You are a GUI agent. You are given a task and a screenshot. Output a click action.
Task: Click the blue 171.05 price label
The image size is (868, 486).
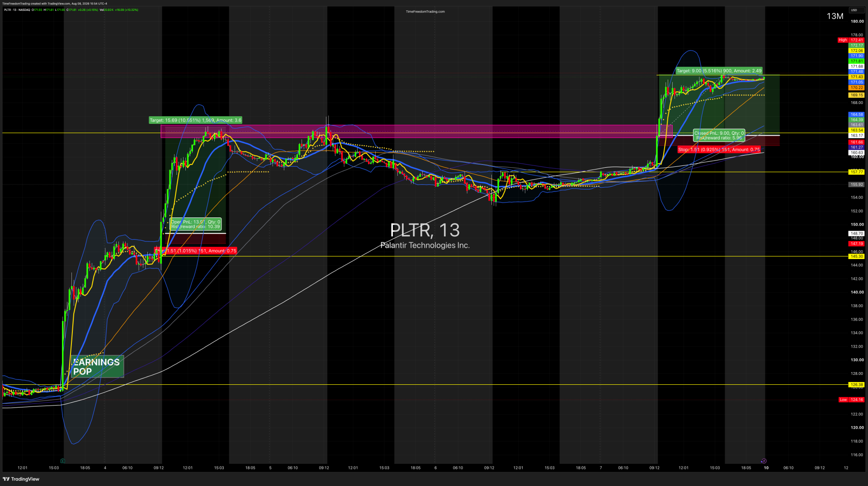click(x=857, y=82)
